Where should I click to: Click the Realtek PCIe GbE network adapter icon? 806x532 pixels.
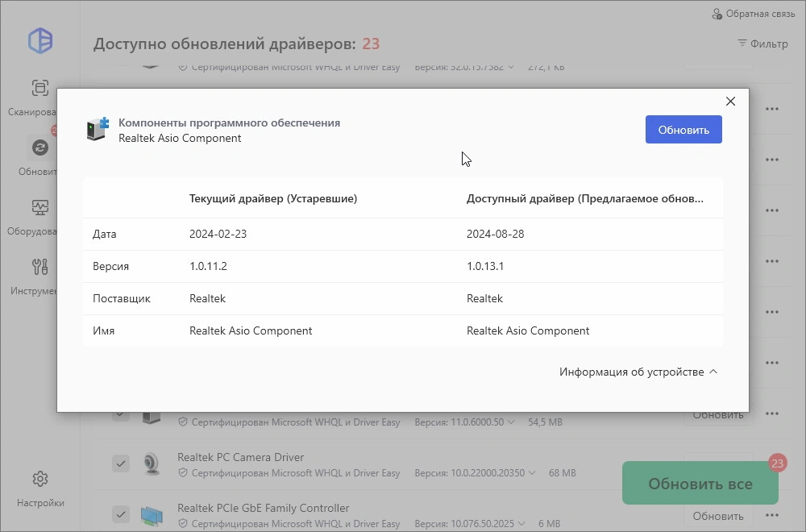click(x=152, y=515)
